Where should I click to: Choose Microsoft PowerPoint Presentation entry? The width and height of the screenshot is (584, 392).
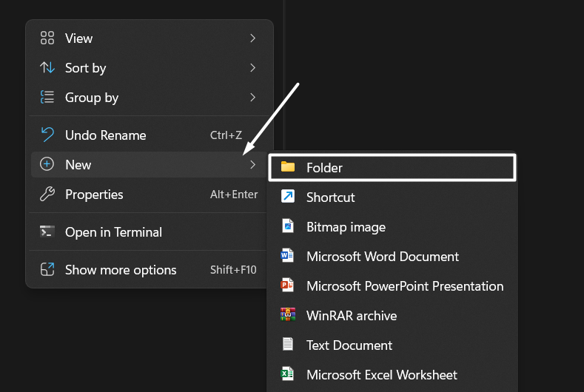pyautogui.click(x=405, y=286)
